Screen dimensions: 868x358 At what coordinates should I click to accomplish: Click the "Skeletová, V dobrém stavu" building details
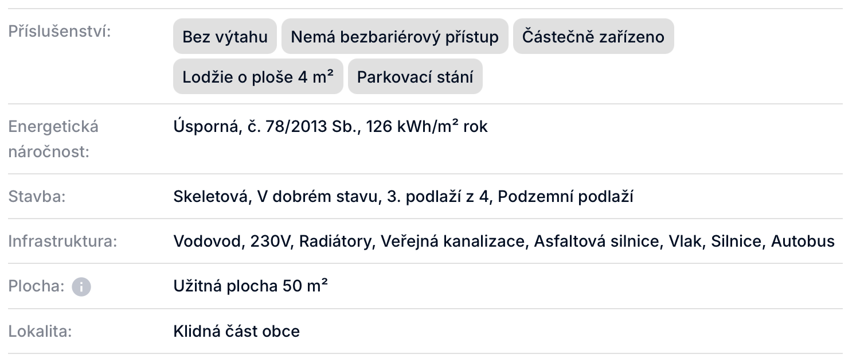coord(275,197)
